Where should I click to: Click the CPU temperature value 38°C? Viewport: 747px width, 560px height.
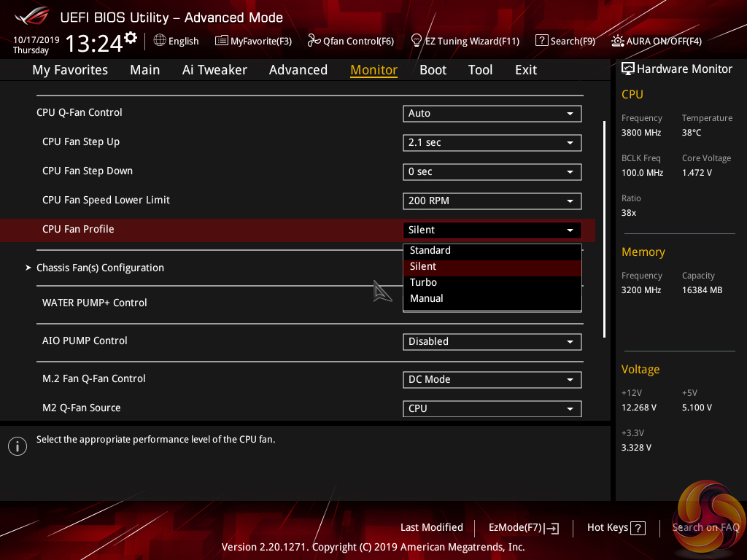tap(692, 133)
